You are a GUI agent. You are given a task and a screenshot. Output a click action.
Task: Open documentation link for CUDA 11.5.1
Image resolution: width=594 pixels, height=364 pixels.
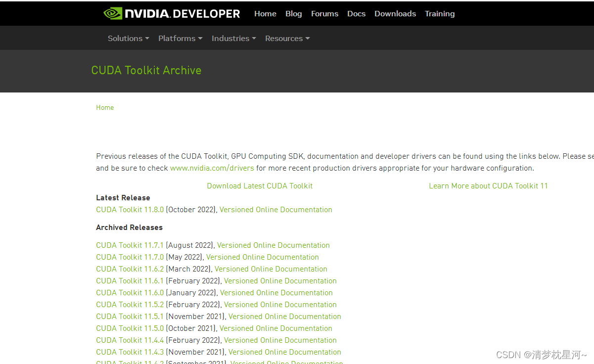285,317
